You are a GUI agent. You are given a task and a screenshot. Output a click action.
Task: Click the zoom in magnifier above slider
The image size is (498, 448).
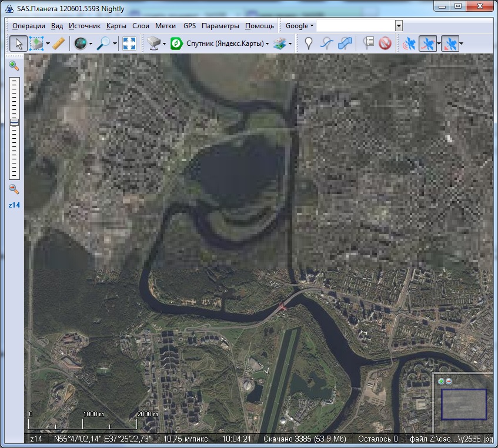pos(14,66)
